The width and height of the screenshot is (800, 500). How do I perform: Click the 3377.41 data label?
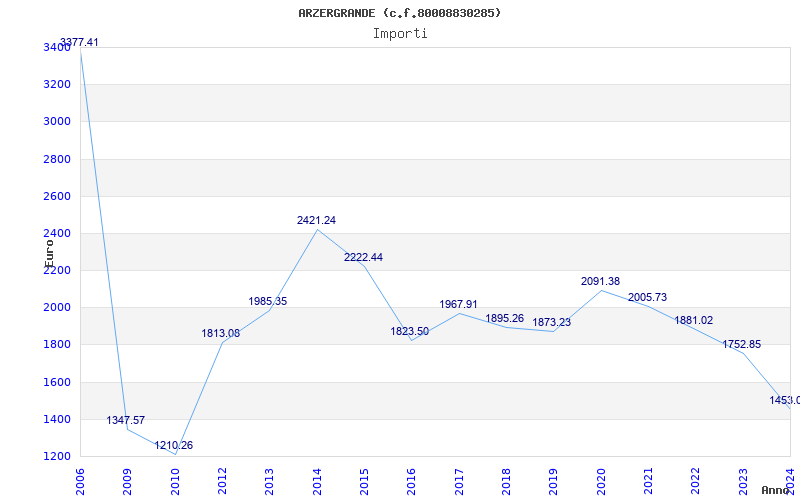(79, 42)
